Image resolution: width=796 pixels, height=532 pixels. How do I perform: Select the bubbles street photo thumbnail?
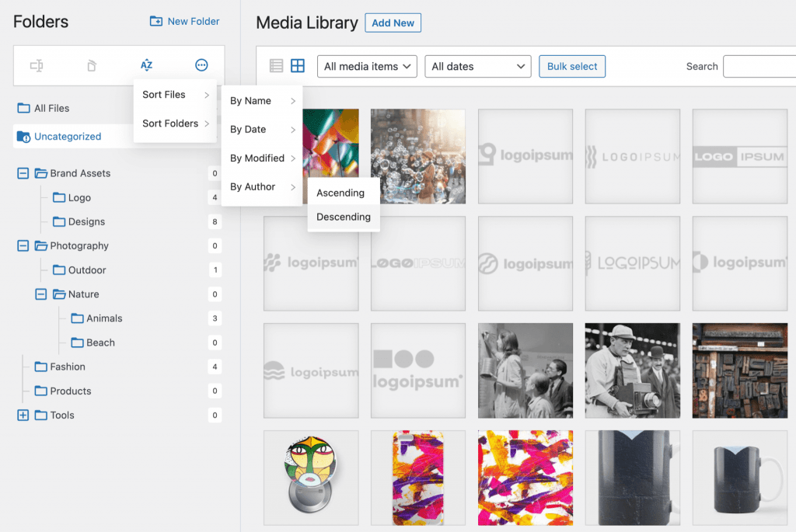click(x=417, y=156)
